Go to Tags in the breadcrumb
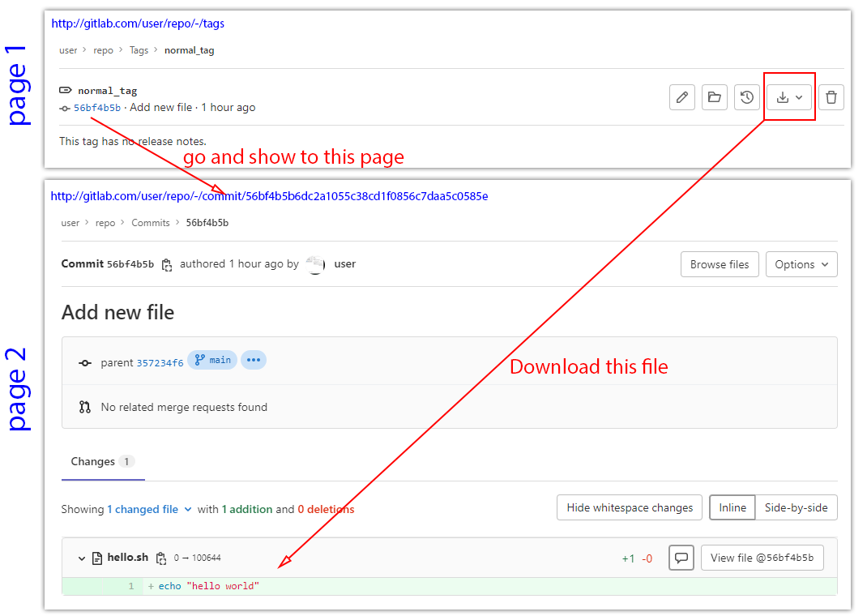The image size is (867, 616). tap(139, 50)
